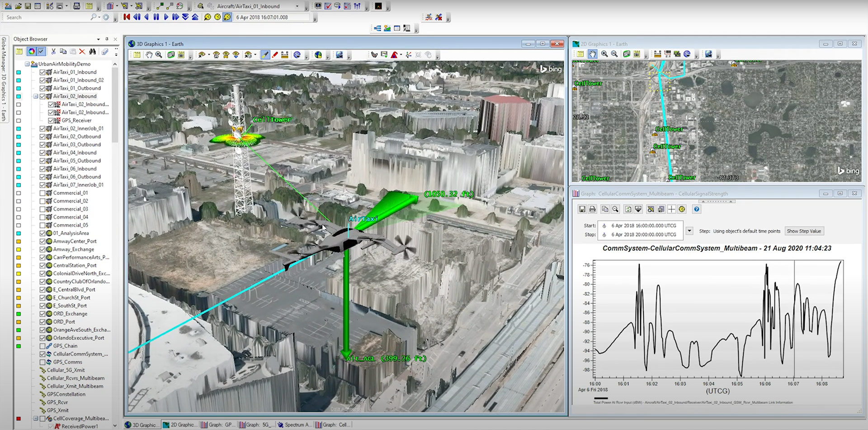The image size is (868, 430).
Task: Print the signal strength graph
Action: (592, 209)
